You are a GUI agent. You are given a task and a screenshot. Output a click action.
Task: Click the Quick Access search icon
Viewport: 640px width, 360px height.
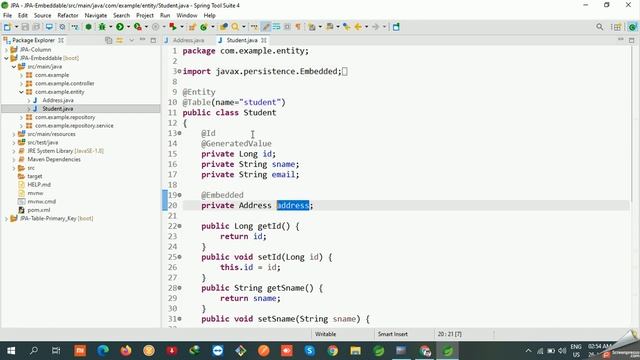coord(599,27)
